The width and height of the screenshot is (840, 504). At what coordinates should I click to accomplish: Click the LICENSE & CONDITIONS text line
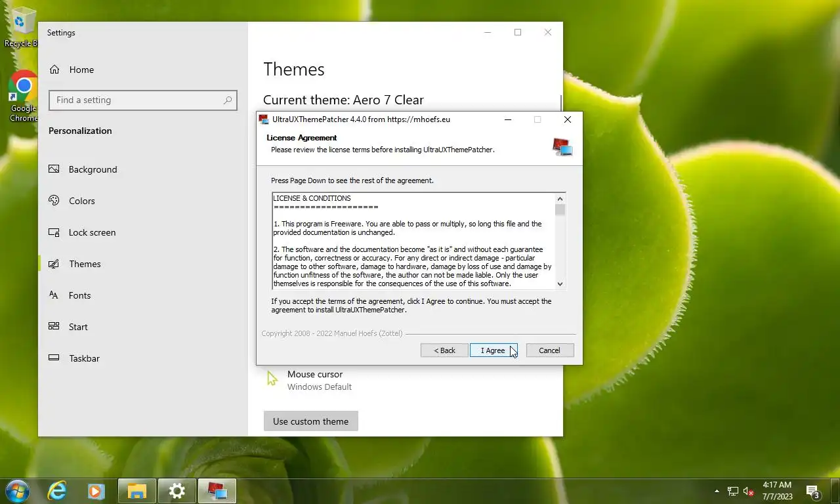[x=312, y=198]
